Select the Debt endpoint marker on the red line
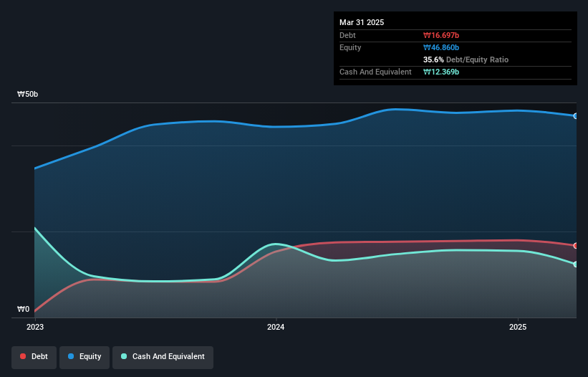The image size is (588, 377). [576, 246]
